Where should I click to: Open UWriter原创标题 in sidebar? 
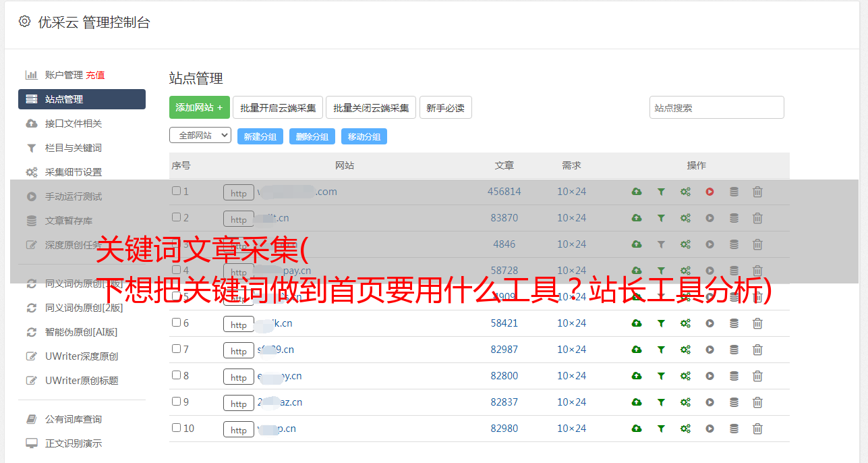(x=82, y=381)
